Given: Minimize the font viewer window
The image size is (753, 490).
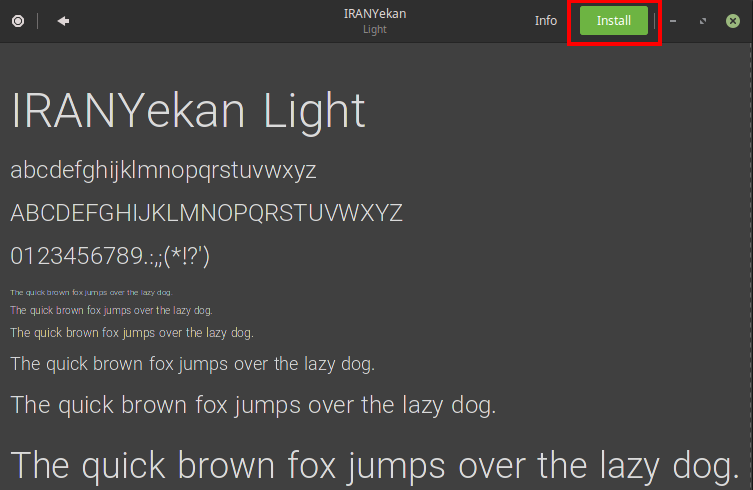Looking at the screenshot, I should (673, 21).
